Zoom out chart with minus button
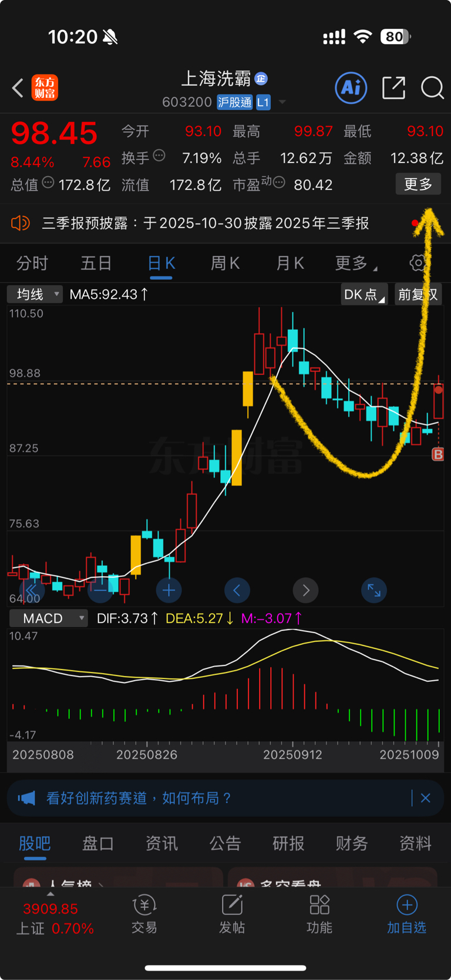Viewport: 451px width, 980px height. 100,590
